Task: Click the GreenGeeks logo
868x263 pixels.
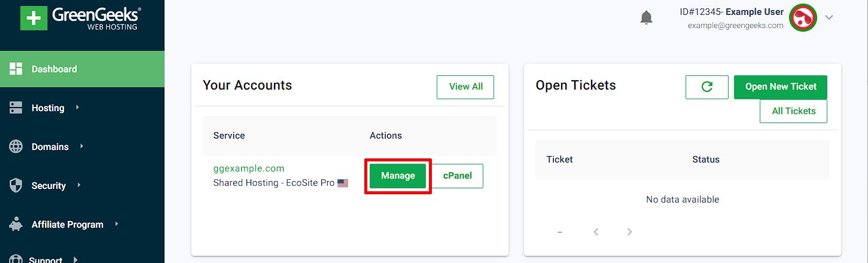Action: tap(81, 19)
